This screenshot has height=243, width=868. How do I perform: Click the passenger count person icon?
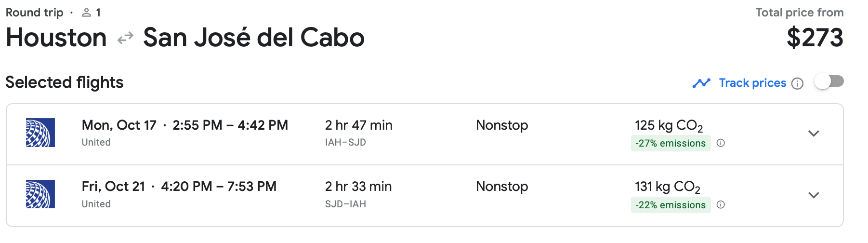click(87, 13)
